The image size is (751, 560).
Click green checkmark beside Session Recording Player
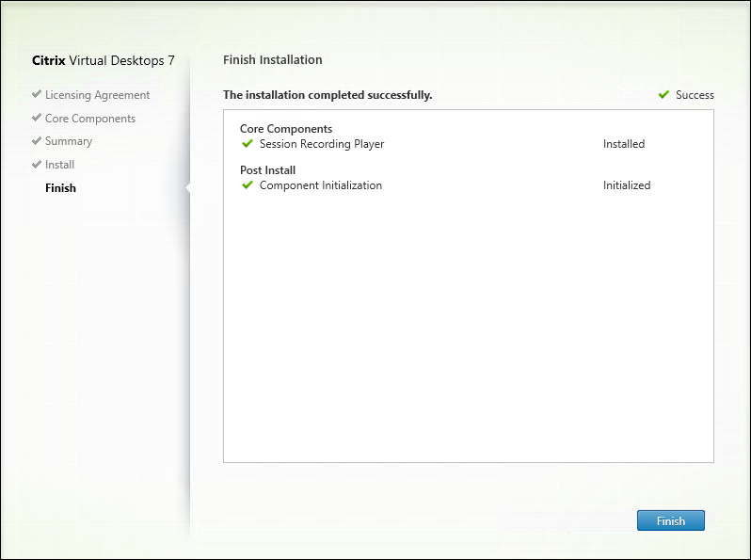click(248, 144)
